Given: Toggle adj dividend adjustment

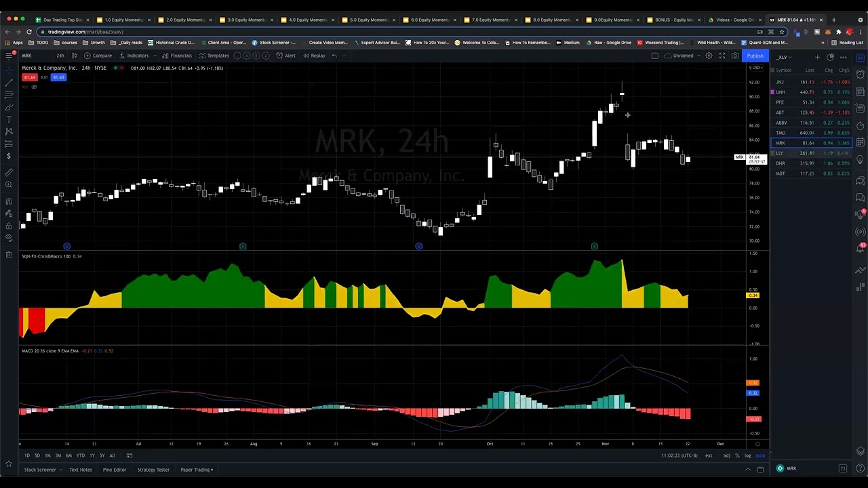Looking at the screenshot, I should tap(726, 455).
